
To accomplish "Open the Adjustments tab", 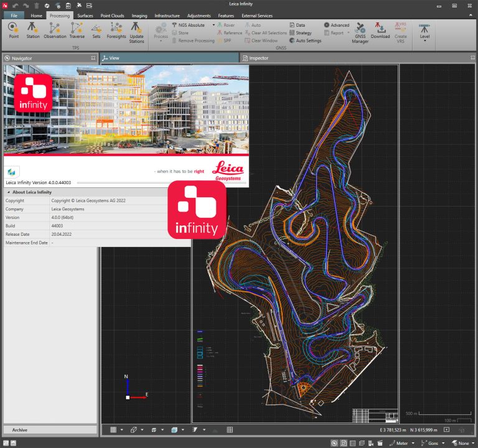I will (199, 16).
